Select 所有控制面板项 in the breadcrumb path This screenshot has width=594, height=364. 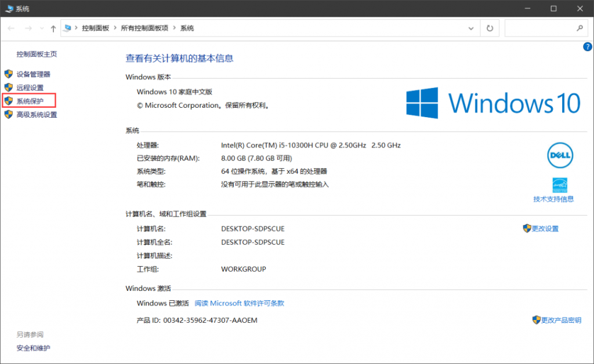(x=144, y=28)
